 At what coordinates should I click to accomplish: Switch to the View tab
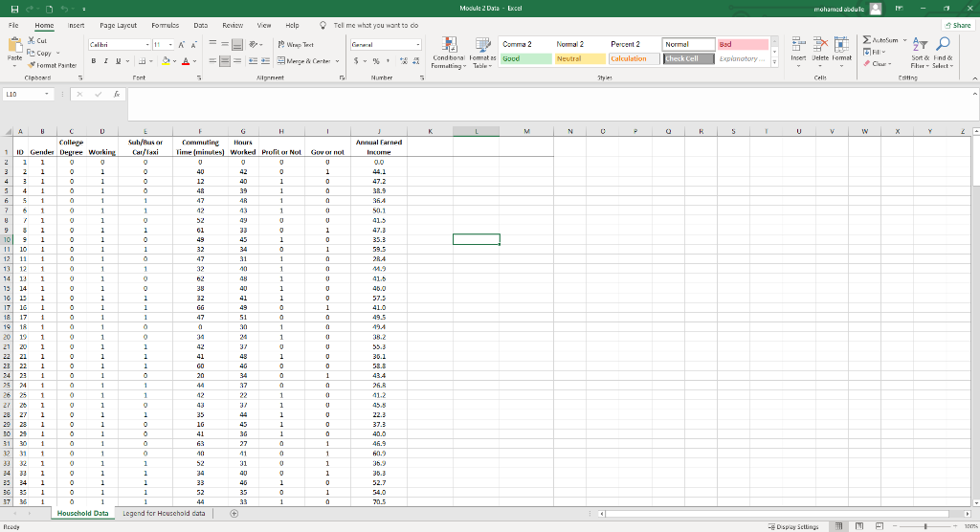(264, 26)
